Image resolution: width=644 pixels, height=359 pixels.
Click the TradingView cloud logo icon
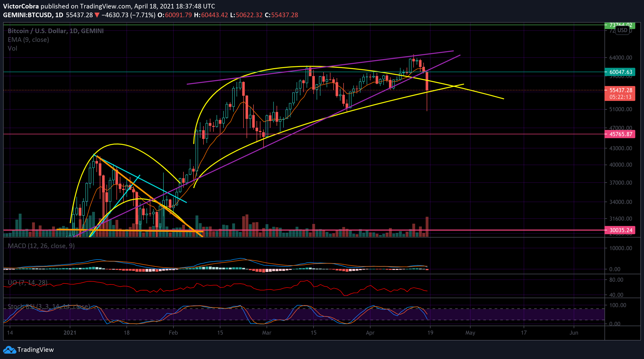pyautogui.click(x=9, y=350)
